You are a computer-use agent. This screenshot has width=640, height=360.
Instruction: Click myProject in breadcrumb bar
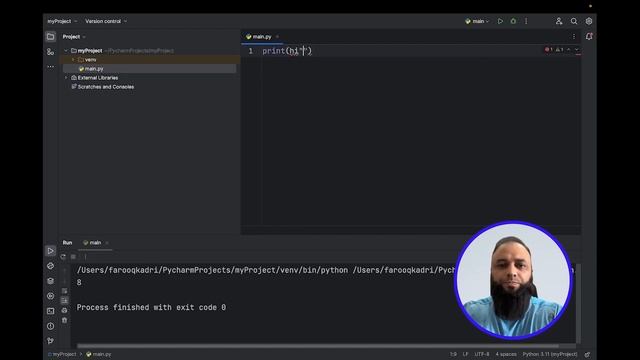[x=62, y=354]
